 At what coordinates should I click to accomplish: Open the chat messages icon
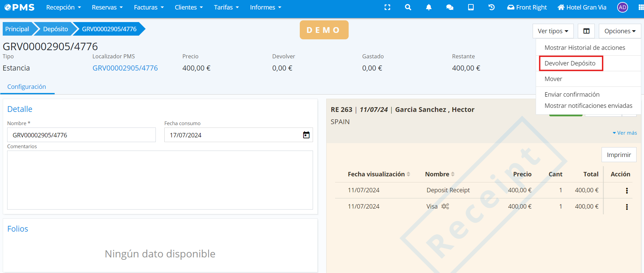[450, 7]
